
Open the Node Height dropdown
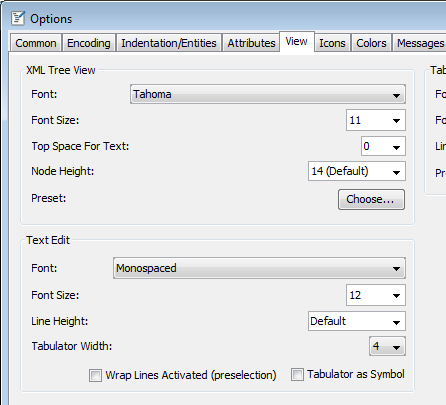pyautogui.click(x=357, y=171)
